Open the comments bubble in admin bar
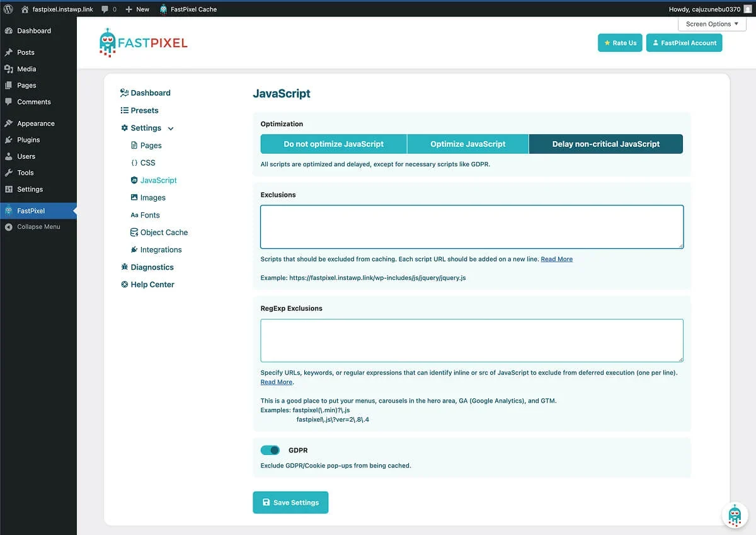The width and height of the screenshot is (756, 535). click(x=109, y=9)
